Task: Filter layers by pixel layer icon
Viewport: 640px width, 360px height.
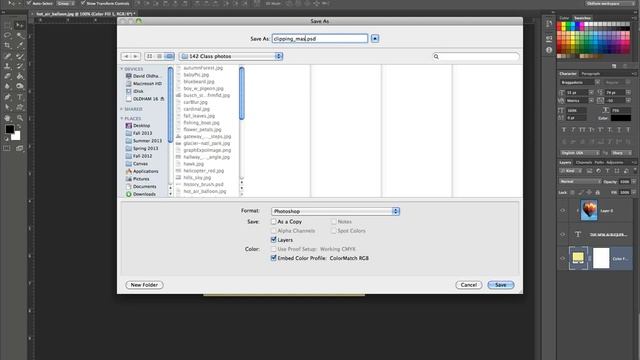Action: (590, 171)
